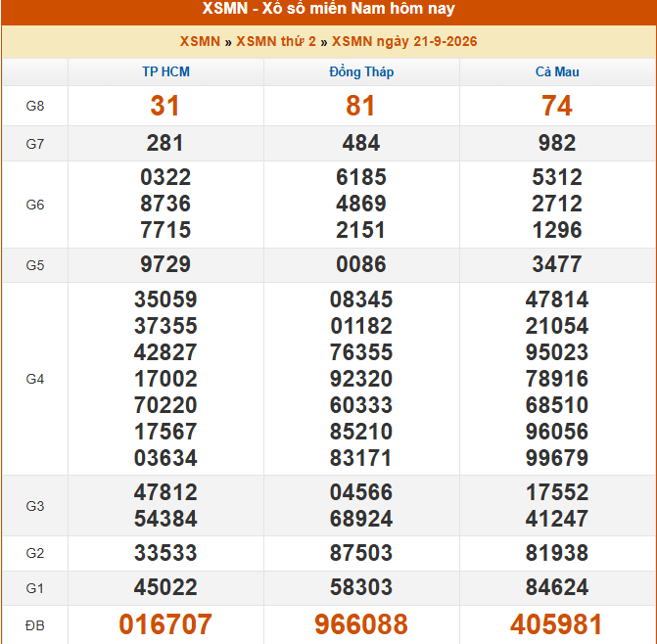Click G3 number 41247

[557, 519]
